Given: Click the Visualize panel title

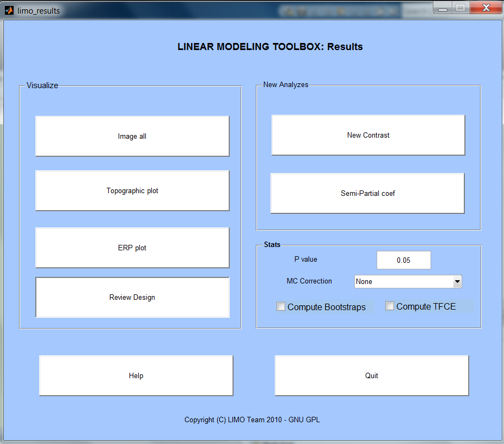Looking at the screenshot, I should pos(42,85).
